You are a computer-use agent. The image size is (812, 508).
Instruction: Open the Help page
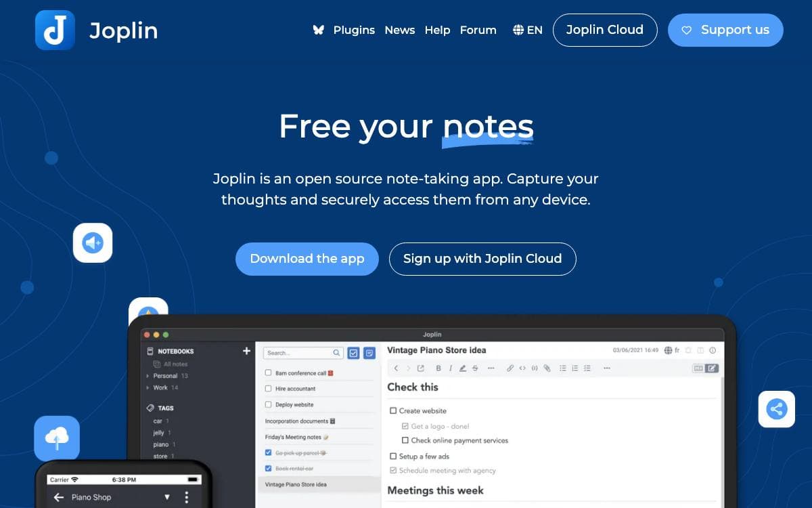437,30
